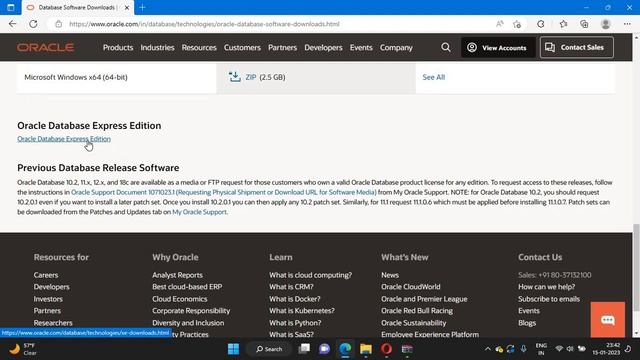Toggle the read aloud icon in the address bar
640x360 pixels.
point(500,24)
